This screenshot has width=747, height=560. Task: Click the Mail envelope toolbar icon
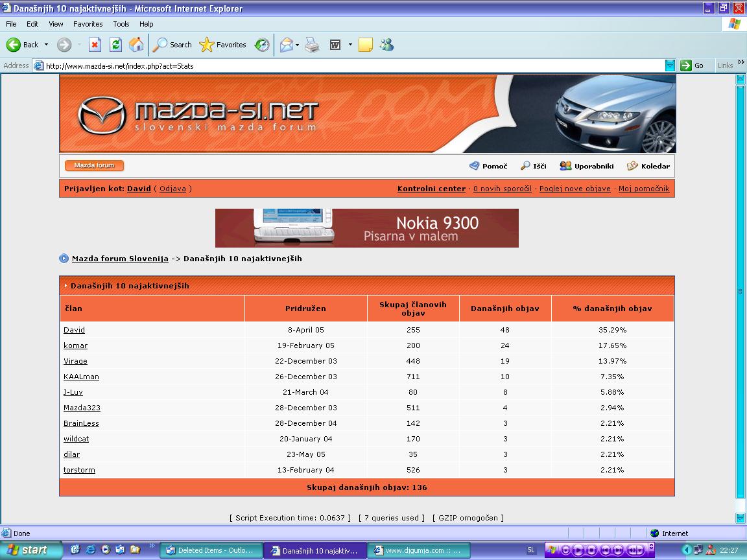[287, 45]
